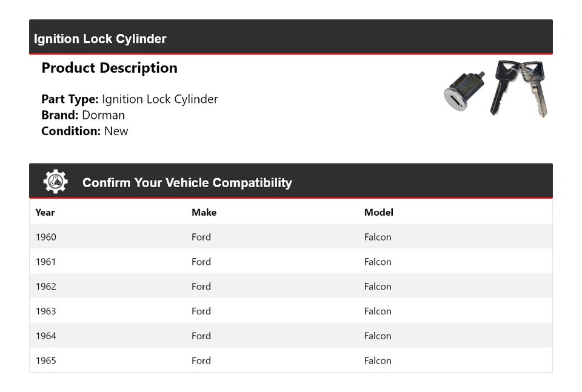Click the Brand: Dorman text

(x=83, y=115)
